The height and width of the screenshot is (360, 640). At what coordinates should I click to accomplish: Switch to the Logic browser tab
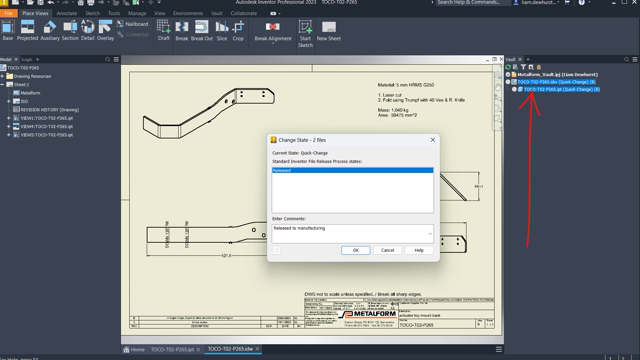point(27,60)
